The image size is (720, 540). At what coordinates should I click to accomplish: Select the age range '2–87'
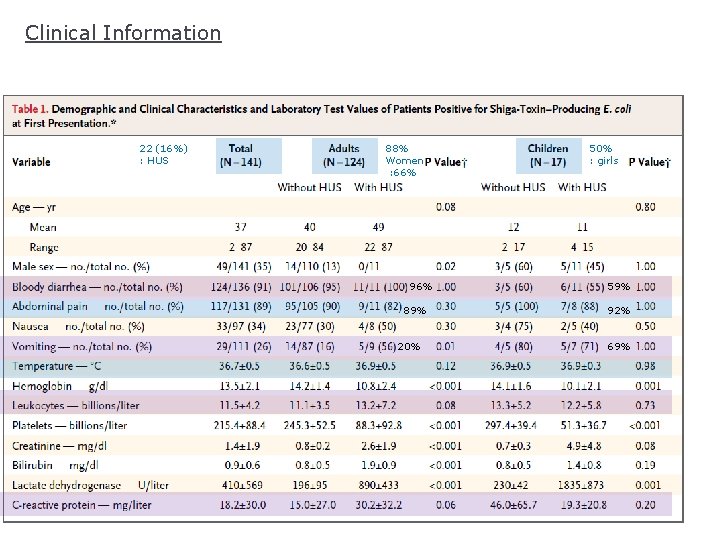[241, 248]
